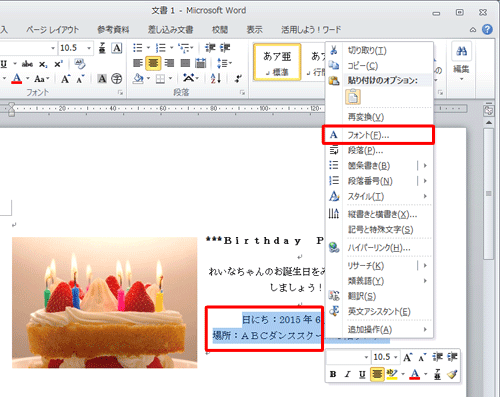
Task: Click the sort A-Z icon
Action: [x=216, y=79]
